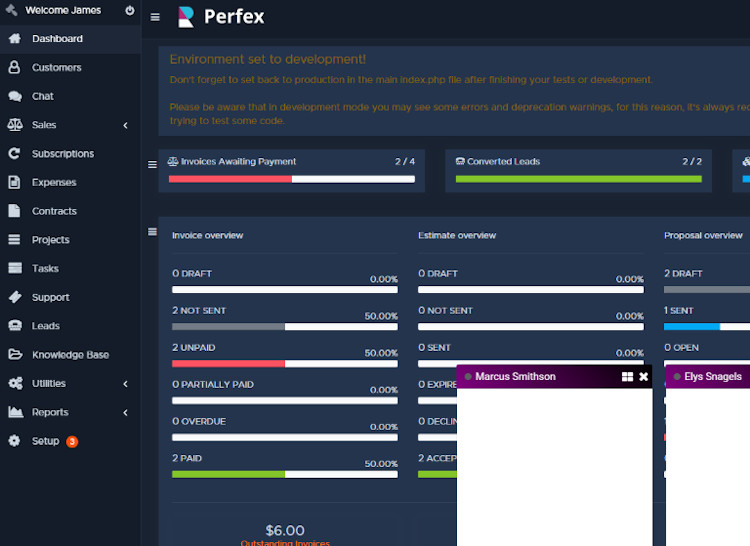
Task: Click the Tasks list icon
Action: [x=15, y=268]
